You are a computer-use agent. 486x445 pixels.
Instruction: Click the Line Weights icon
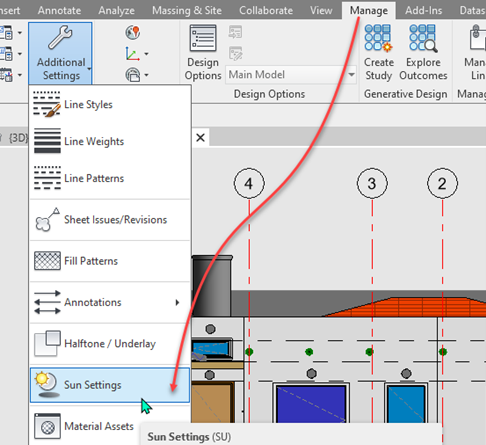[x=47, y=141]
